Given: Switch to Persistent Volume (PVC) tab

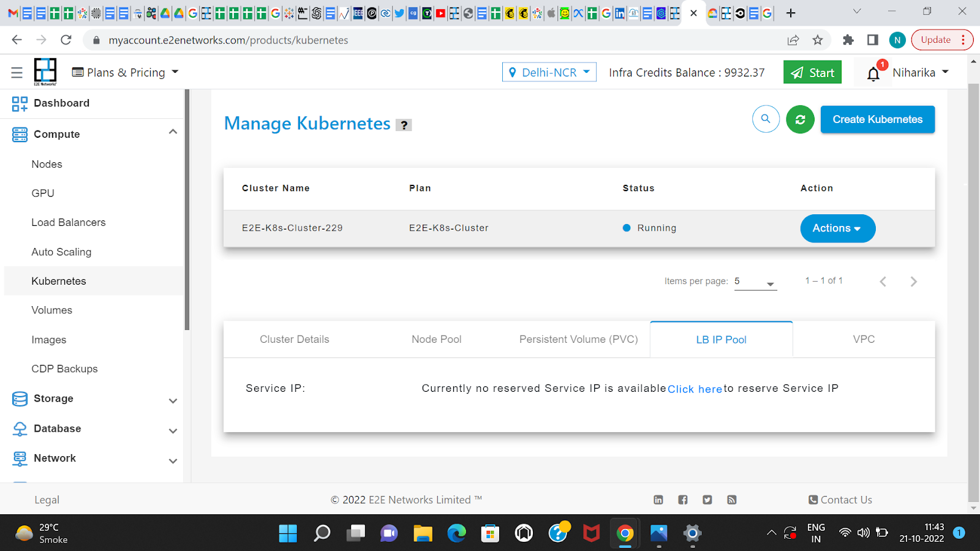Looking at the screenshot, I should [579, 339].
